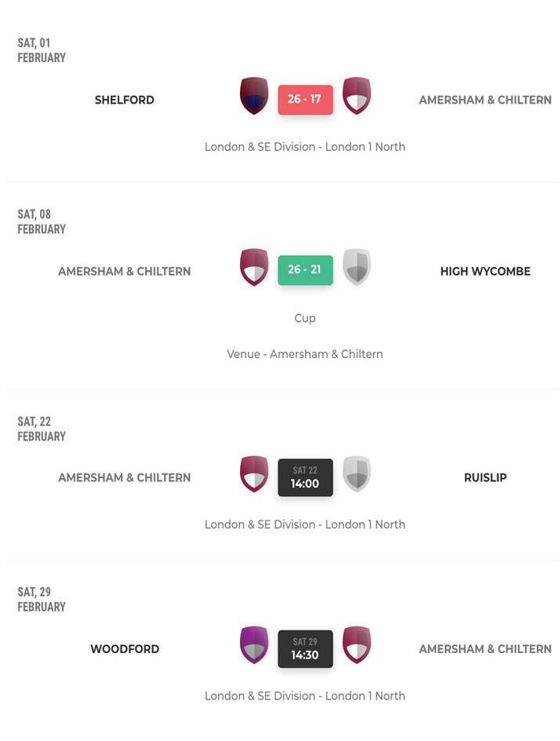Click the Ruislip grey crest icon
The image size is (560, 741).
[357, 473]
